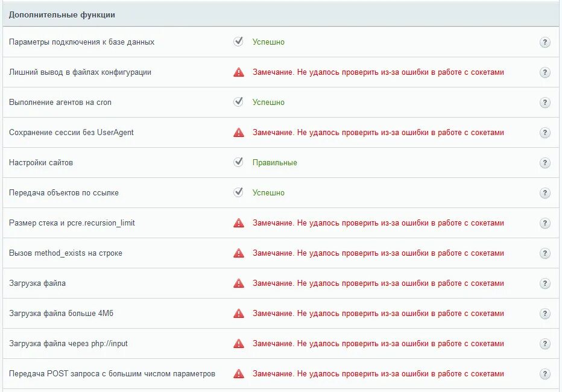562x392 pixels.
Task: Click help icon for Лишний вывод в файлах конфигурации
Action: point(545,72)
